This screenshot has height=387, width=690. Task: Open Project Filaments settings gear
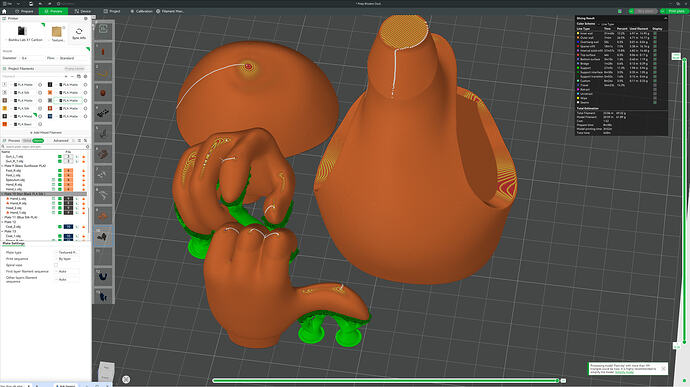pyautogui.click(x=86, y=77)
